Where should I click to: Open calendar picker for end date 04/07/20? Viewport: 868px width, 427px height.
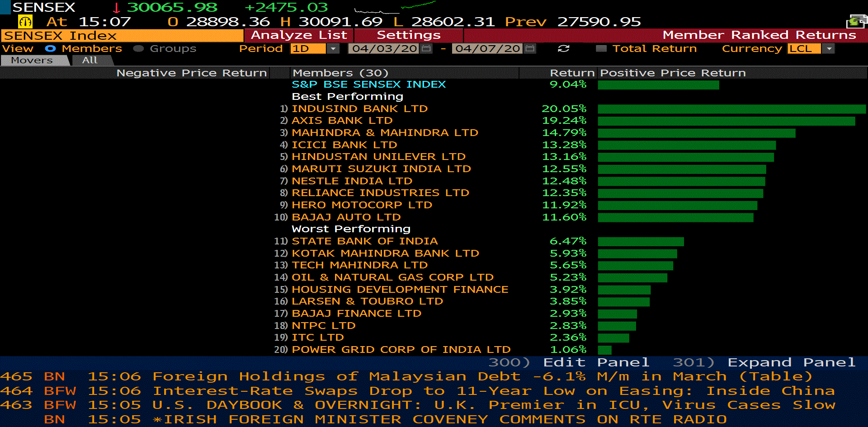(x=530, y=49)
